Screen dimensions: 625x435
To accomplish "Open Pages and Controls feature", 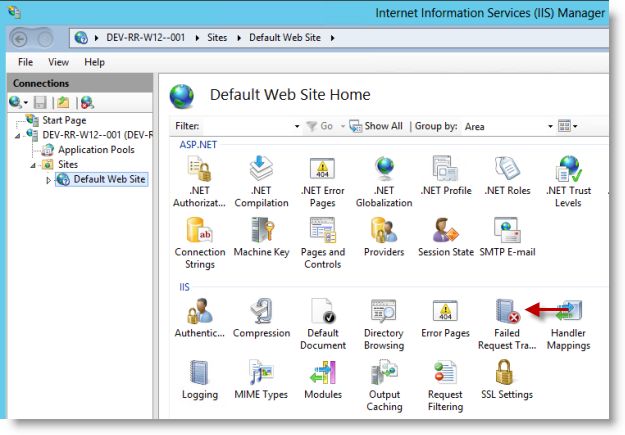I will tap(322, 243).
